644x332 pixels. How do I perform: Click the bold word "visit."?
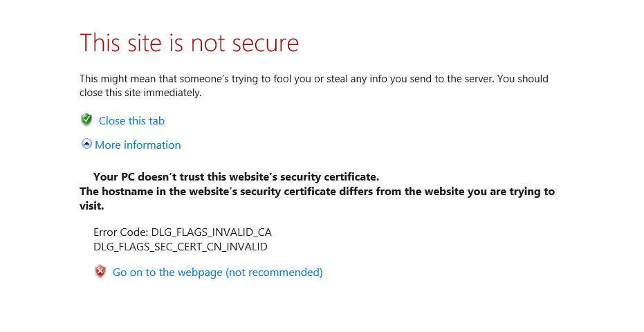pos(91,206)
